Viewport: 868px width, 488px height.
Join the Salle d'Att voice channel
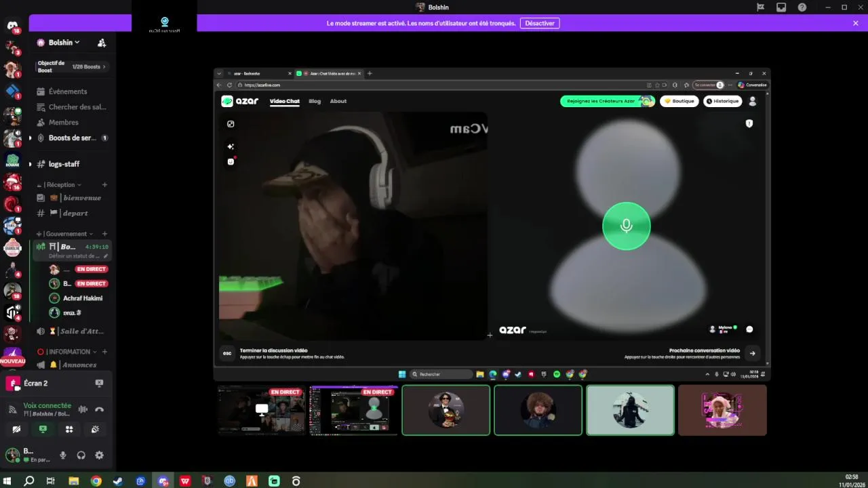click(73, 331)
